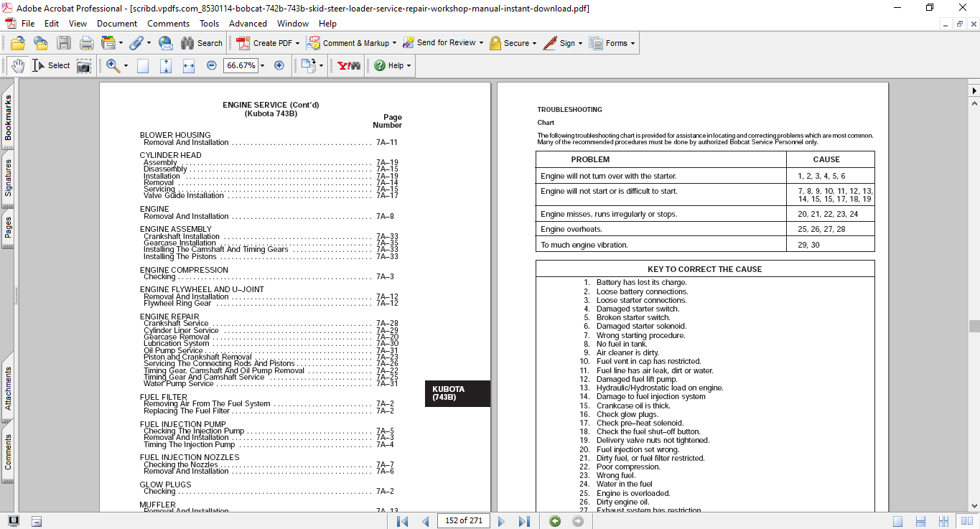Open the Tools menu

tap(210, 24)
